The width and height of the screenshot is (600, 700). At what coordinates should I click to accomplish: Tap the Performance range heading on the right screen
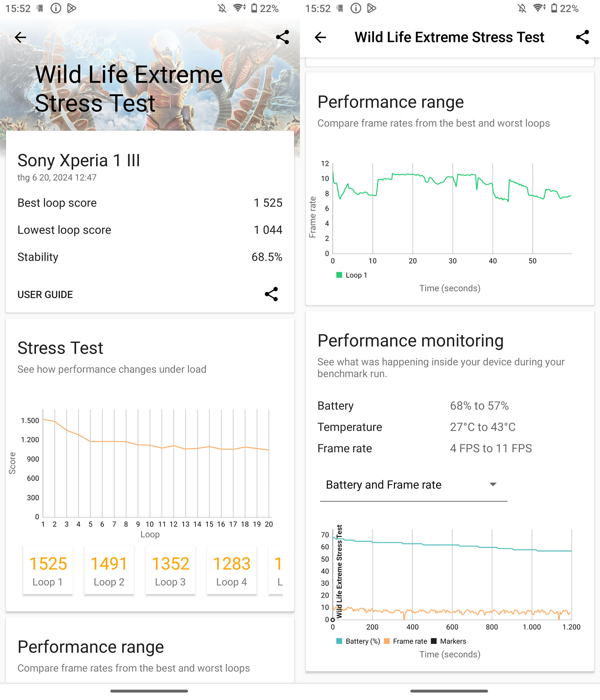pos(391,102)
